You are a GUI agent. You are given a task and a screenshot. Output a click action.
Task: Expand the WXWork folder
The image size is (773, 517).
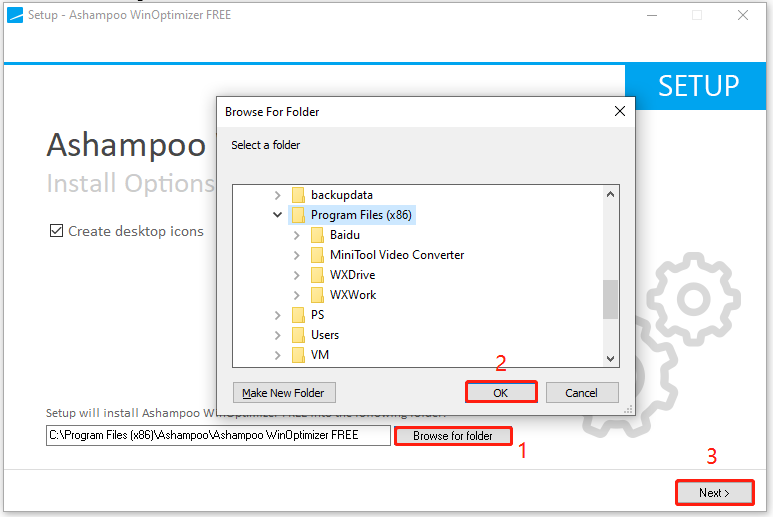(x=296, y=295)
